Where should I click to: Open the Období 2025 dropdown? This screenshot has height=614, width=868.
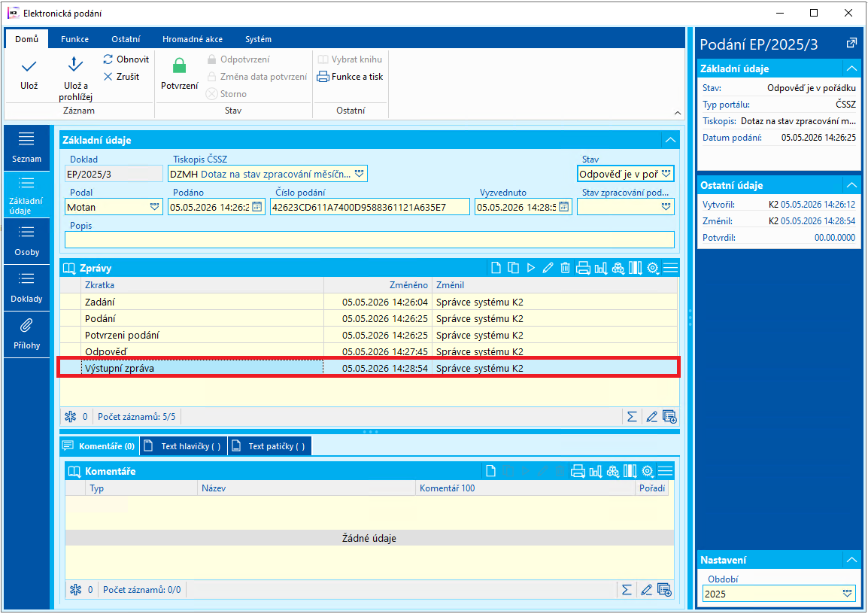point(847,594)
